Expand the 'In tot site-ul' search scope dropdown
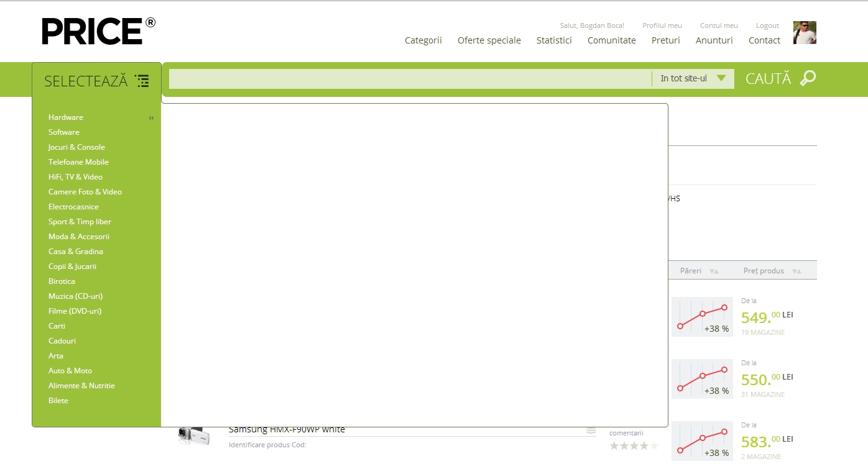 721,78
